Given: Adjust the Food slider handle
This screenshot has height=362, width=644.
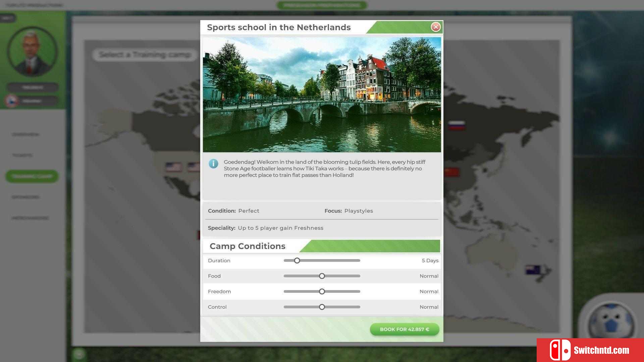Looking at the screenshot, I should click(322, 276).
